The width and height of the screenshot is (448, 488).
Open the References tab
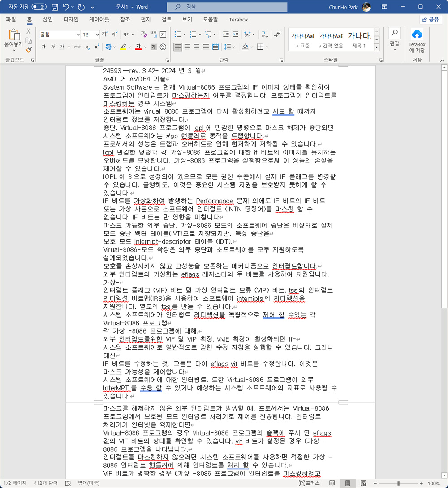click(x=125, y=19)
